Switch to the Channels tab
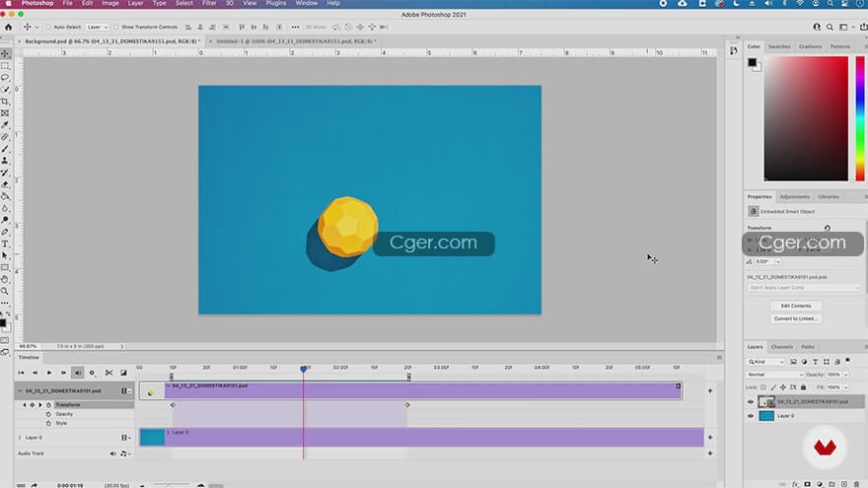 click(781, 347)
